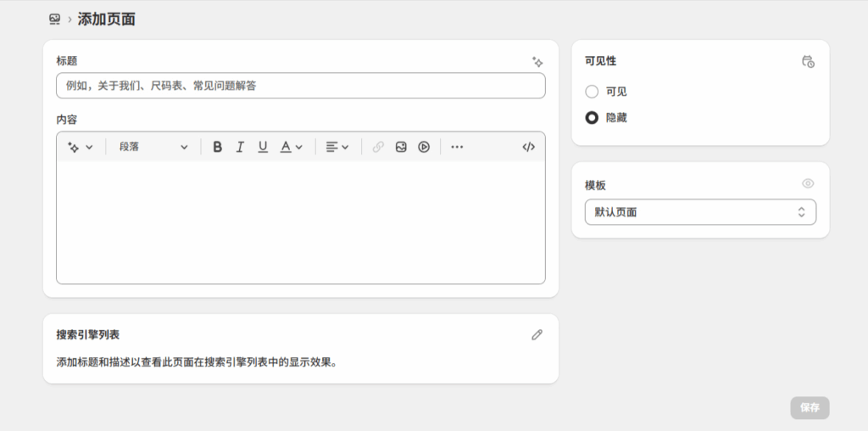
Task: Toggle Italic text formatting
Action: point(240,147)
